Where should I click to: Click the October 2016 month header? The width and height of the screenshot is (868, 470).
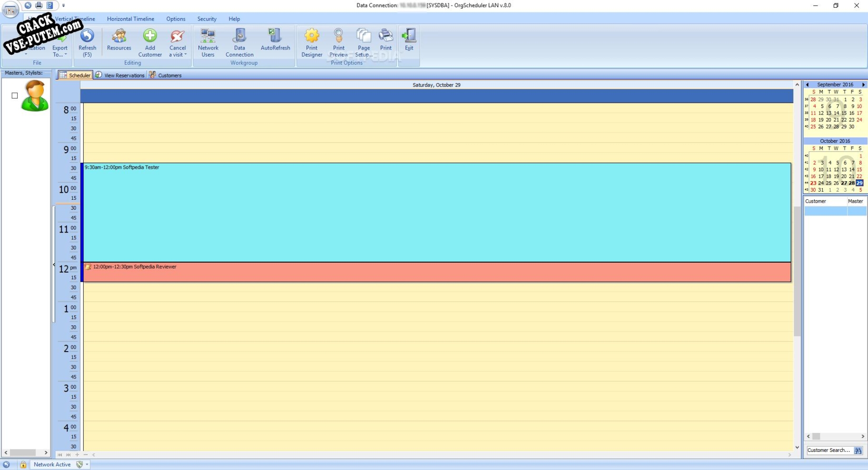[x=835, y=141]
